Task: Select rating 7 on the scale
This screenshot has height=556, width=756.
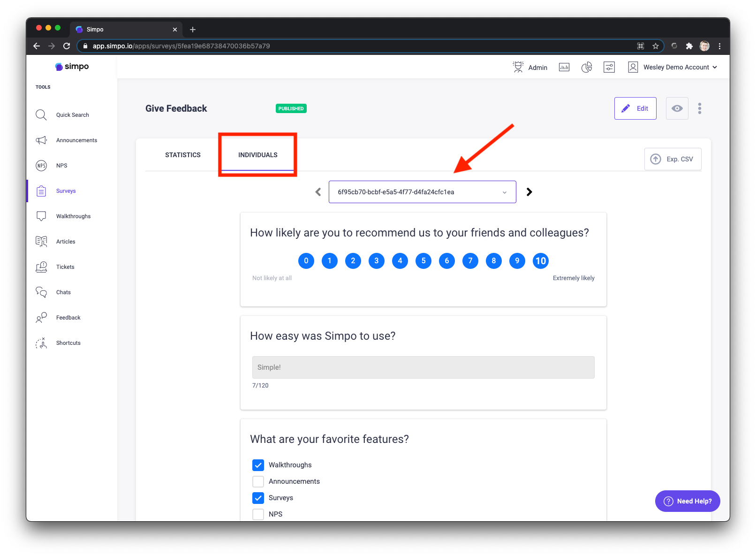Action: tap(470, 261)
